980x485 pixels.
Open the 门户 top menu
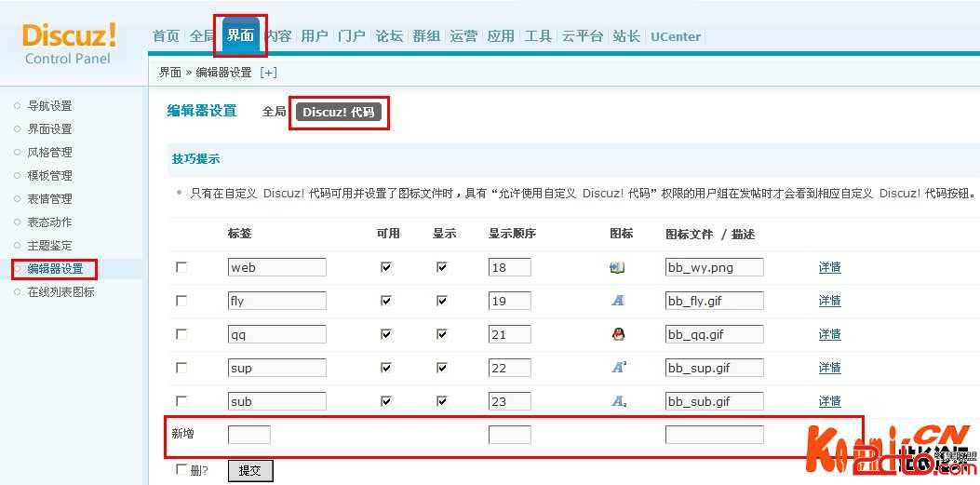point(352,36)
